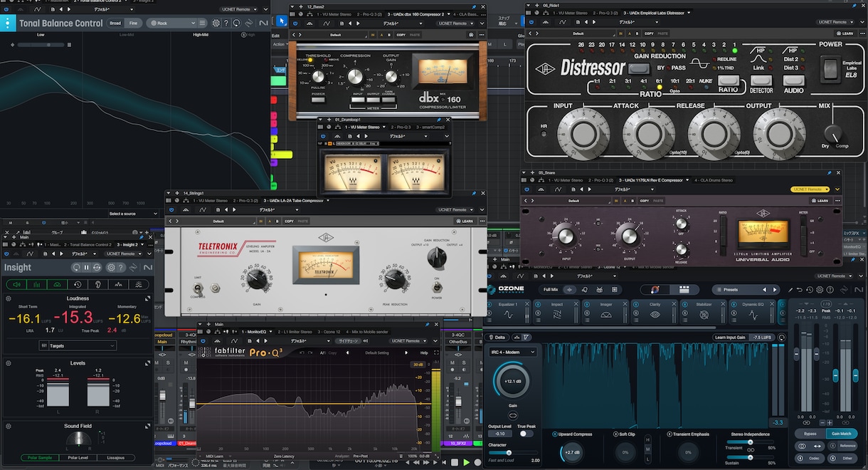
Task: Click Ozone help question mark icon
Action: pos(830,290)
